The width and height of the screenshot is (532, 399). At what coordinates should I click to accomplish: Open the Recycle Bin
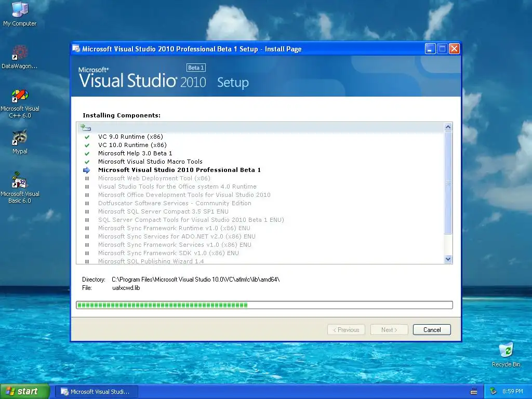(506, 355)
